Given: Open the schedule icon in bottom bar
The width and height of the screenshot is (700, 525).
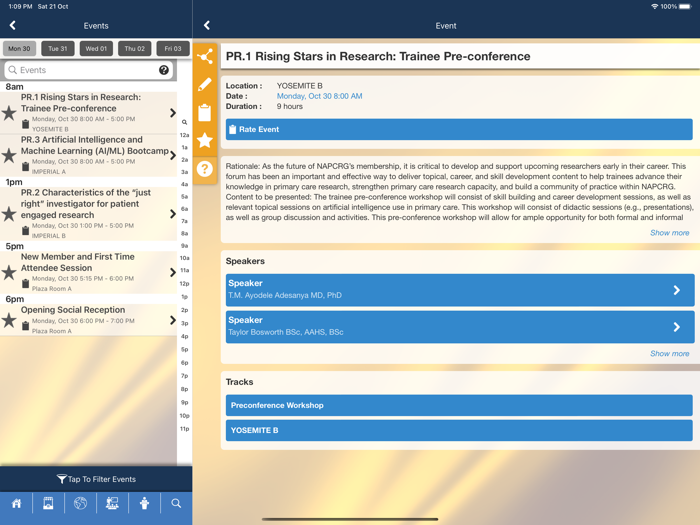Looking at the screenshot, I should pyautogui.click(x=48, y=504).
